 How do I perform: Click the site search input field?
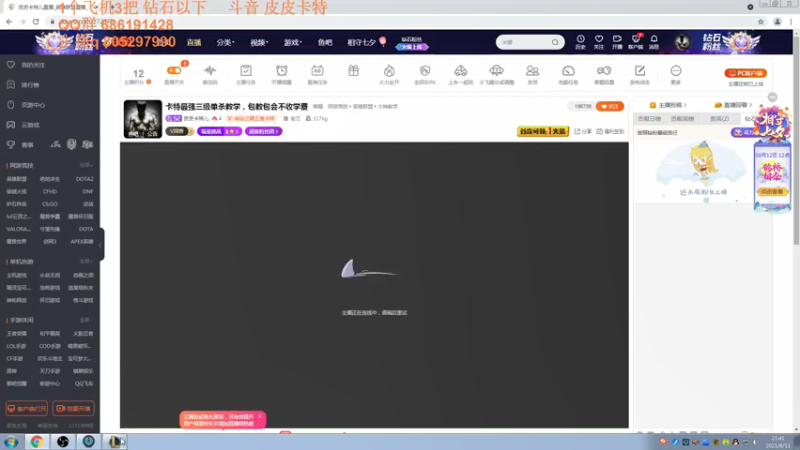click(524, 42)
